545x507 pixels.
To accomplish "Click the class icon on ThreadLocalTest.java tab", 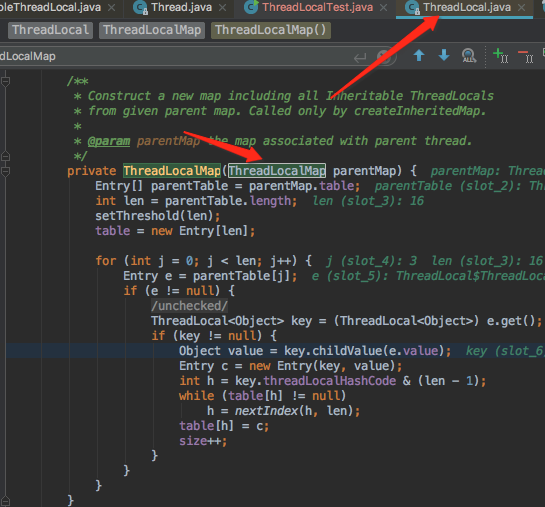I will (x=251, y=7).
